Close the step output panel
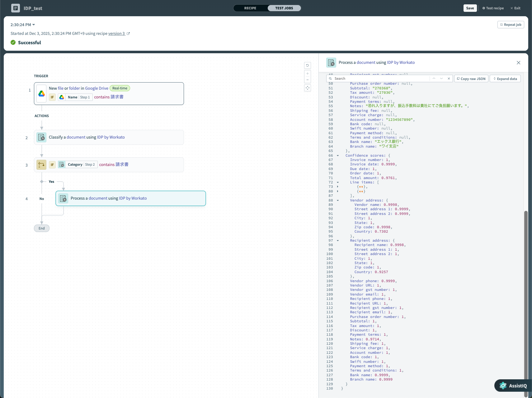This screenshot has height=398, width=532. tap(519, 63)
